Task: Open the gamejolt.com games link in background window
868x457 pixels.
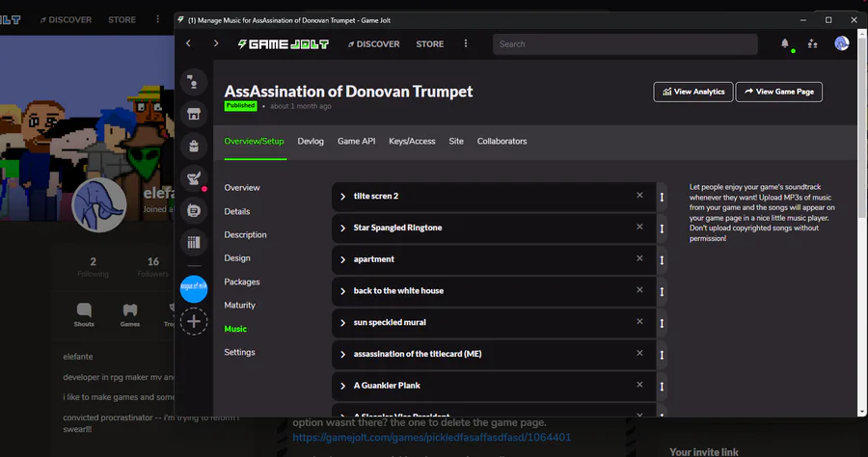Action: point(432,437)
